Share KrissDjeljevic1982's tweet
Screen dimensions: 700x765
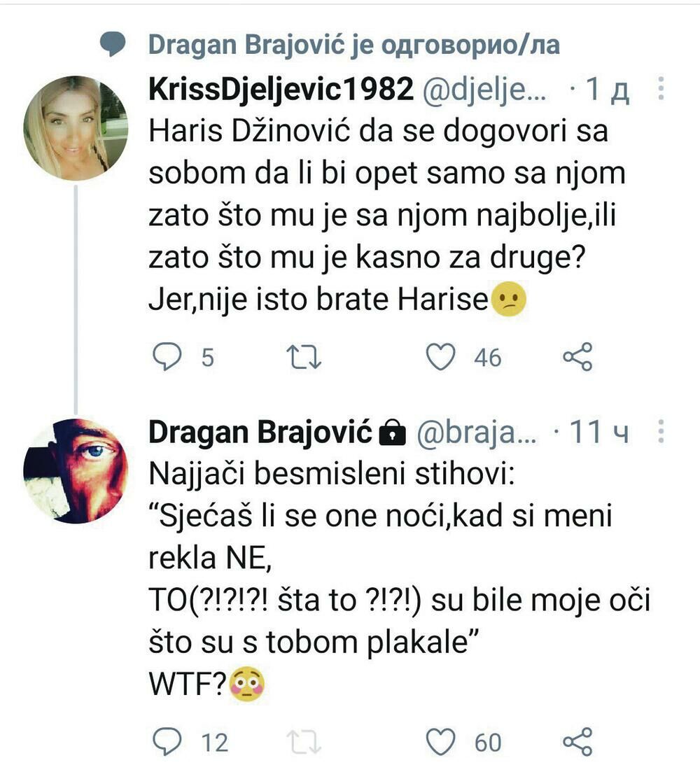pos(577,358)
